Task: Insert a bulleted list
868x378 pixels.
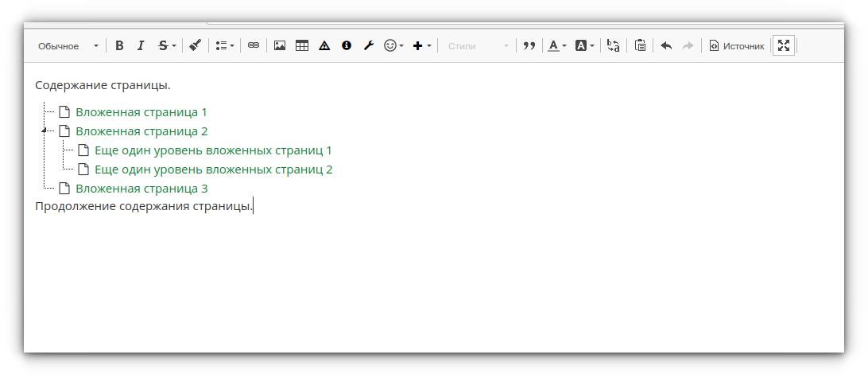Action: (221, 46)
